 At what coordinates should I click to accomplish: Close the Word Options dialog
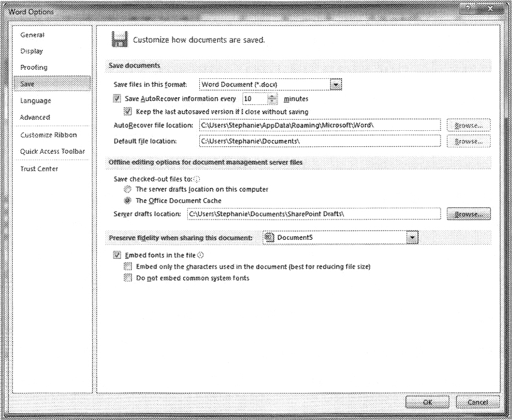pyautogui.click(x=490, y=9)
